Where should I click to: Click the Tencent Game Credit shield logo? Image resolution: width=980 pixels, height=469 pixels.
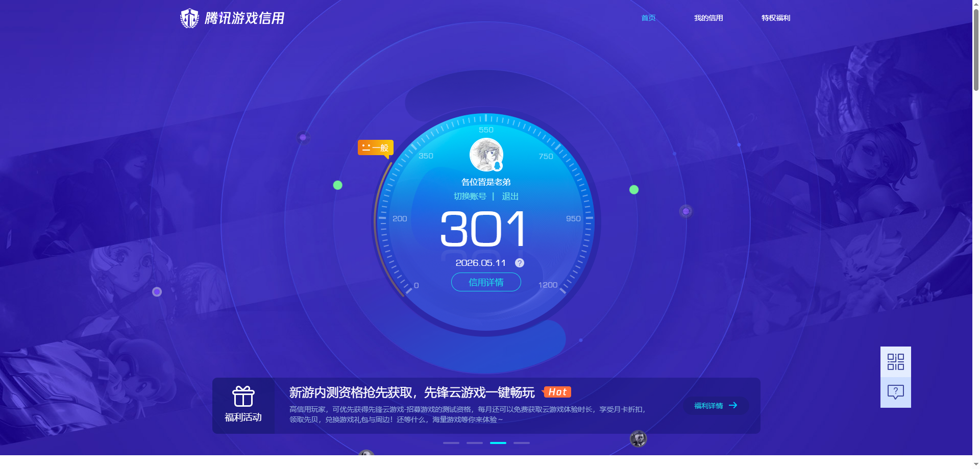(189, 18)
